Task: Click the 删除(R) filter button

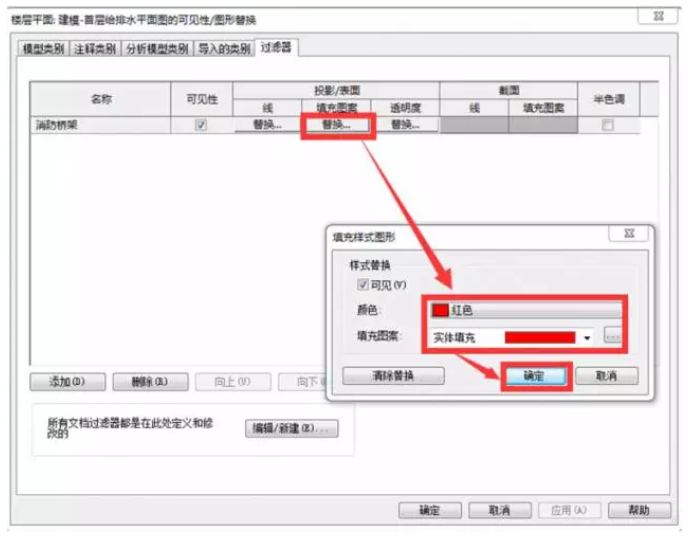Action: pyautogui.click(x=150, y=381)
